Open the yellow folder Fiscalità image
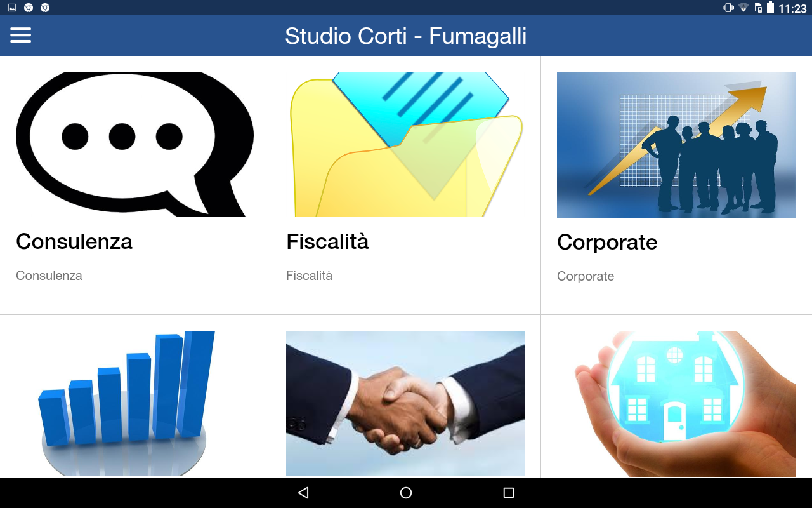This screenshot has width=812, height=508. 405,144
